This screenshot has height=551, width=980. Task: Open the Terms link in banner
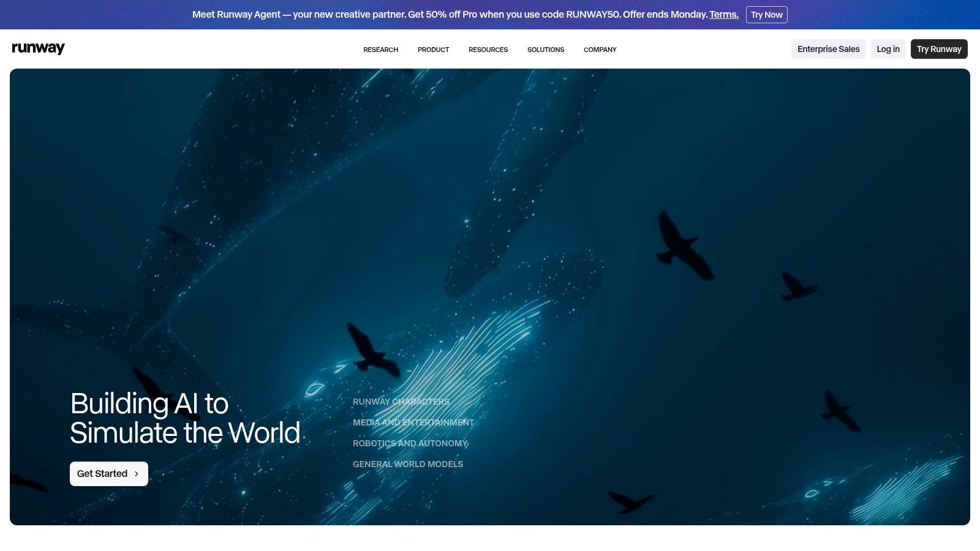click(x=724, y=14)
